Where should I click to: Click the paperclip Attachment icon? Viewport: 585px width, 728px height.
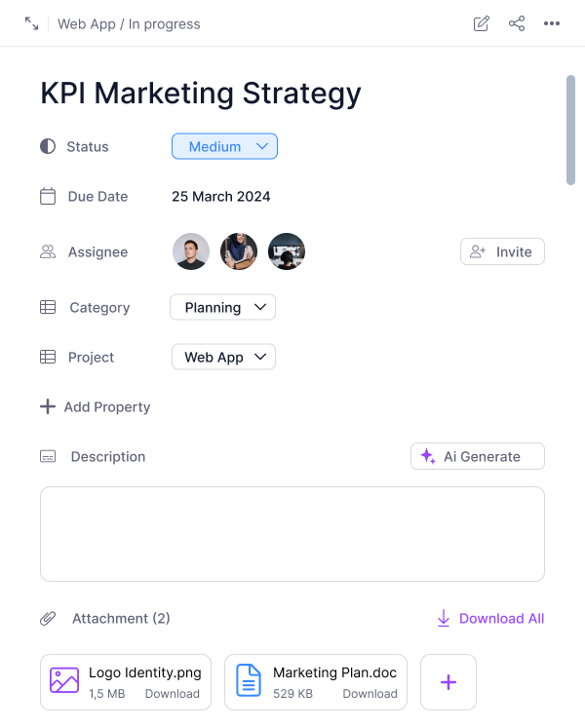48,618
